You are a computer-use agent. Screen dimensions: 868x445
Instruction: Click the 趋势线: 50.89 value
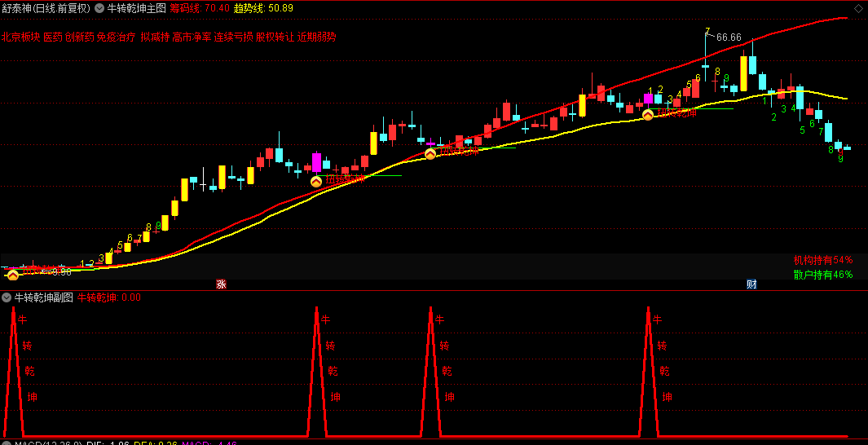coord(263,8)
